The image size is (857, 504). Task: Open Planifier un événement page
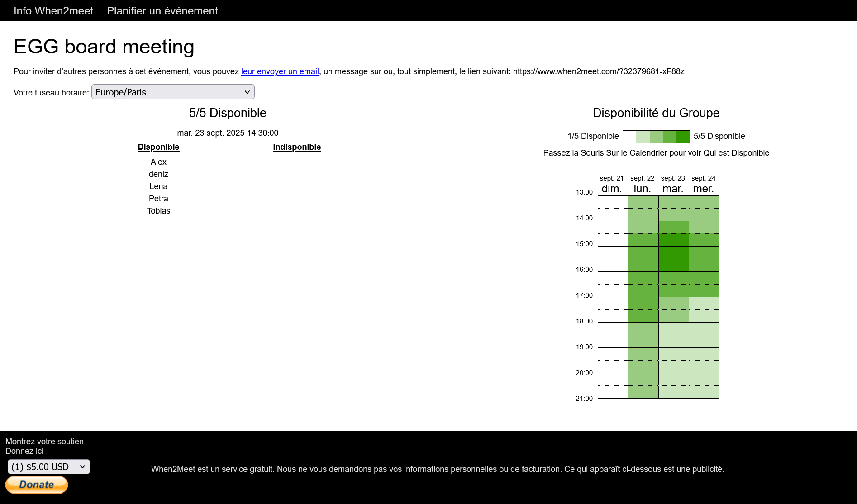(x=162, y=11)
